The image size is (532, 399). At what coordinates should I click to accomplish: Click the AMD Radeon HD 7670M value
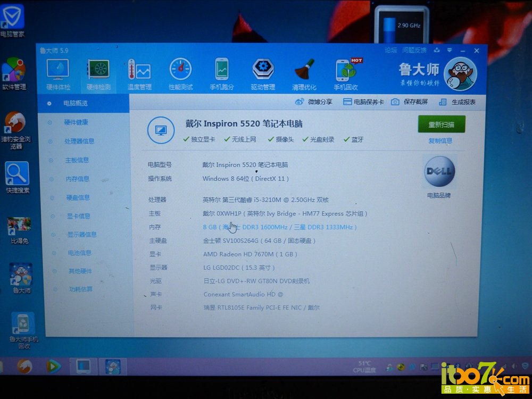click(250, 254)
